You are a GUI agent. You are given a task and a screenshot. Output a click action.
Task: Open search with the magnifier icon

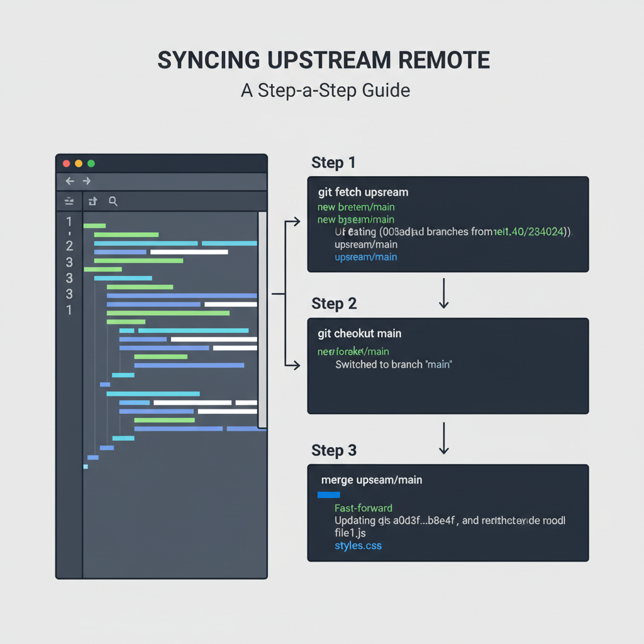pyautogui.click(x=113, y=201)
